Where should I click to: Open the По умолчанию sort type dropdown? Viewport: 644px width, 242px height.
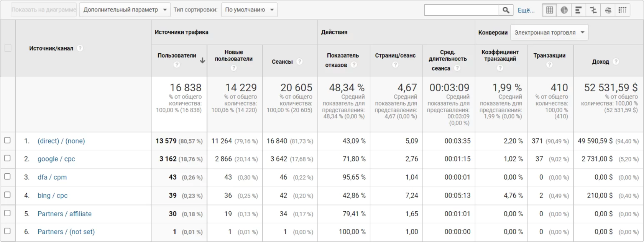click(249, 10)
